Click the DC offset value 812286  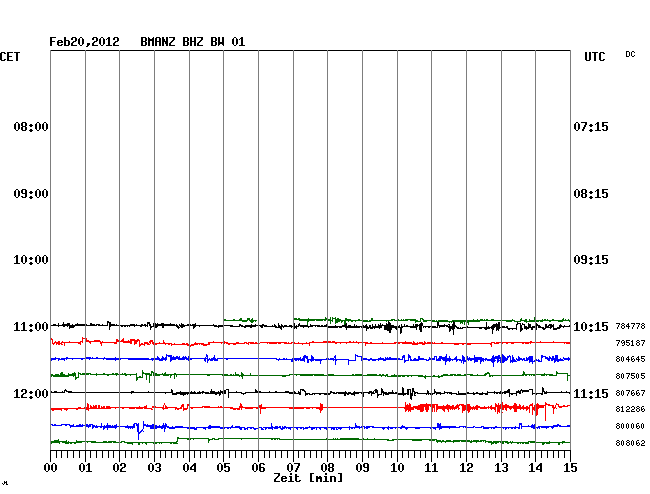(631, 409)
